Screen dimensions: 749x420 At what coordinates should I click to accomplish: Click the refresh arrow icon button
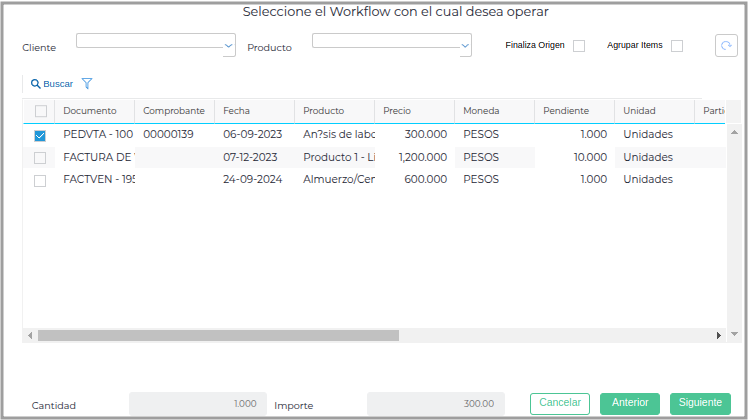pyautogui.click(x=726, y=46)
